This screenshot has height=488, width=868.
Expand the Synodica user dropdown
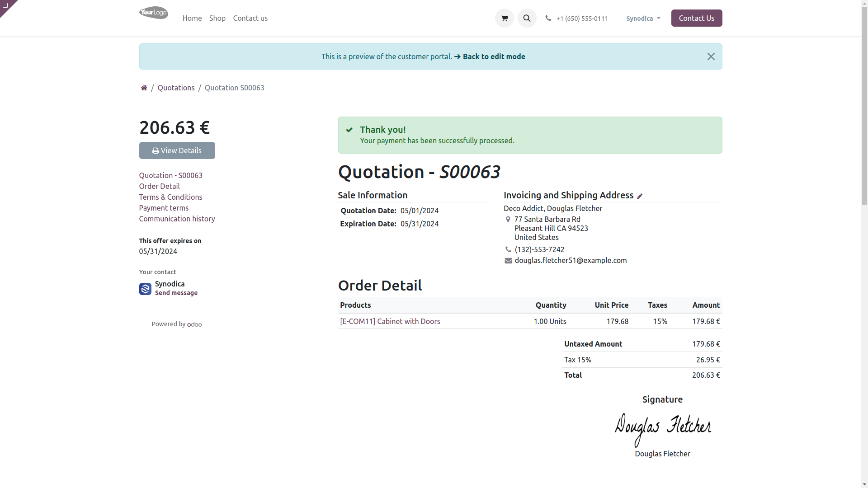tap(643, 19)
